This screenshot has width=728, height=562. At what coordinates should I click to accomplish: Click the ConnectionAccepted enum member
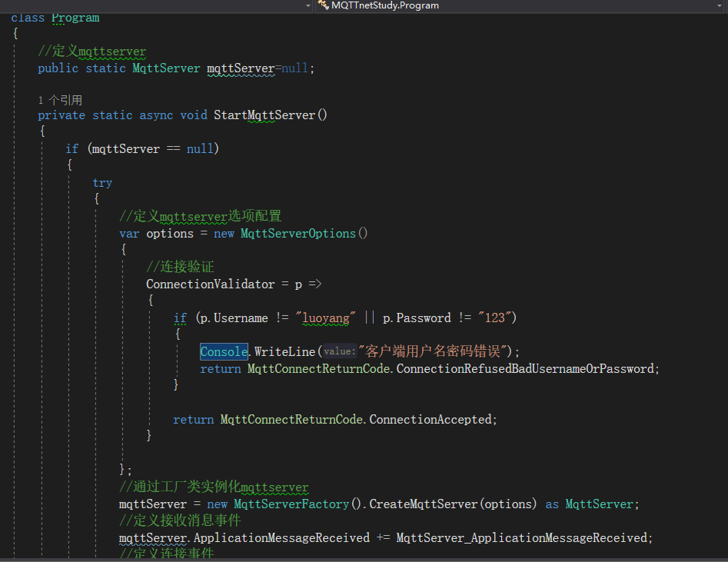(x=430, y=420)
